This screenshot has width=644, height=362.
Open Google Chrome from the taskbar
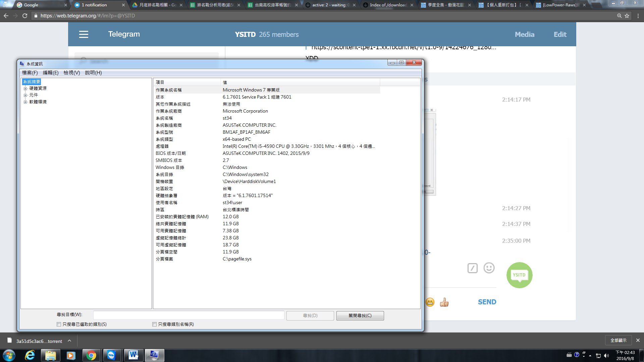(91, 355)
